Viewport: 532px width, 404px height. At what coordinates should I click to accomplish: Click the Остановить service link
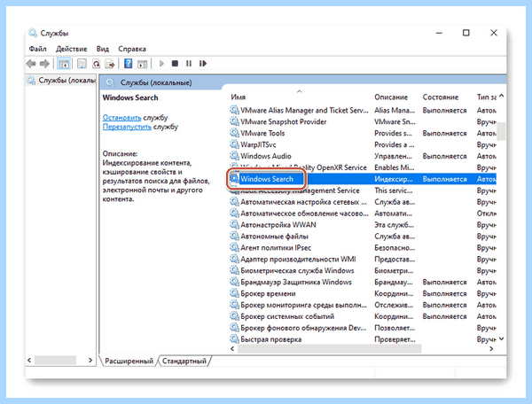[121, 118]
